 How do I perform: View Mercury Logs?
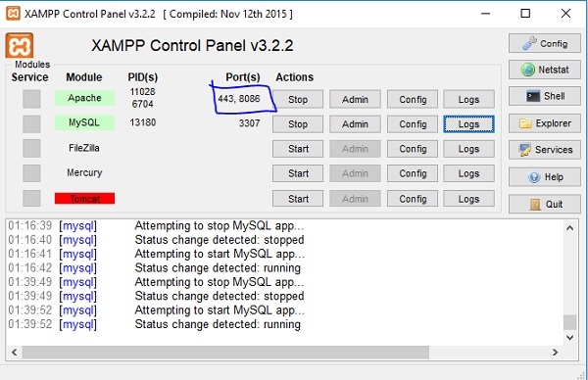tap(468, 173)
